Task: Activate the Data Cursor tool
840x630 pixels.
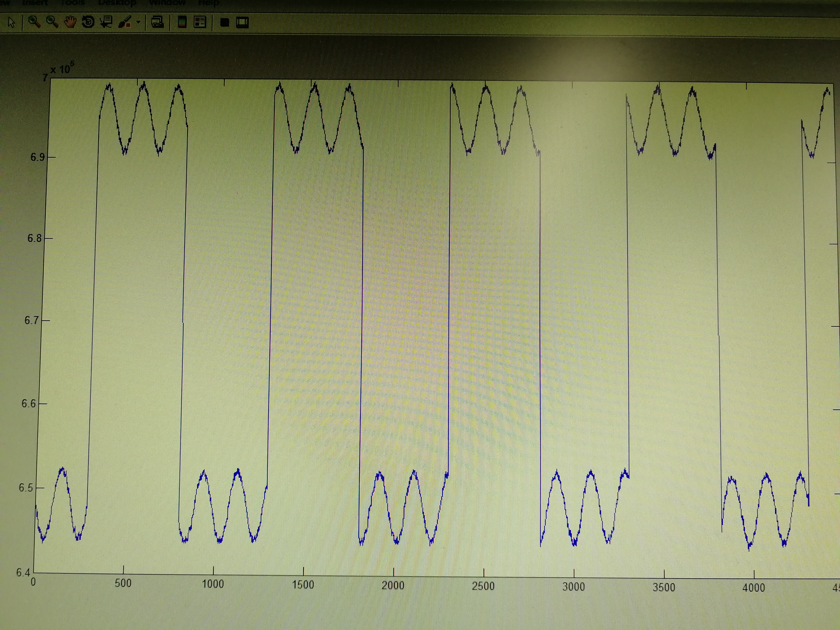Action: [106, 22]
